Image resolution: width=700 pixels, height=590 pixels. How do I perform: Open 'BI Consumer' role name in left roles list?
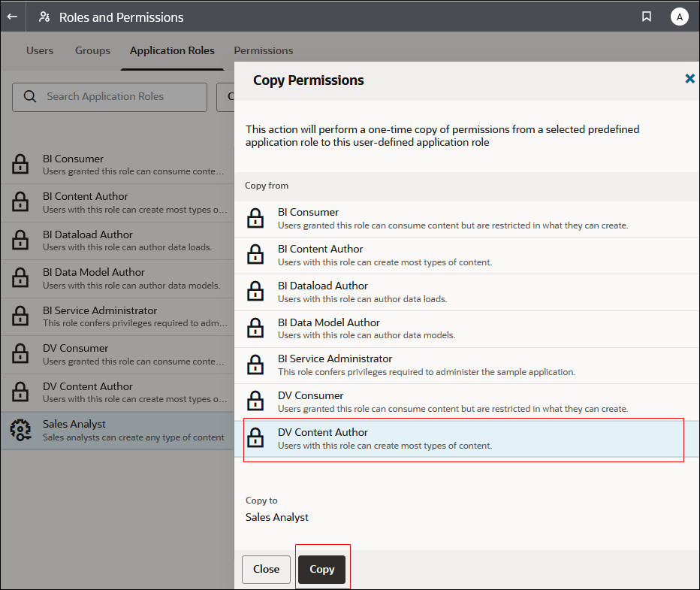(x=73, y=159)
